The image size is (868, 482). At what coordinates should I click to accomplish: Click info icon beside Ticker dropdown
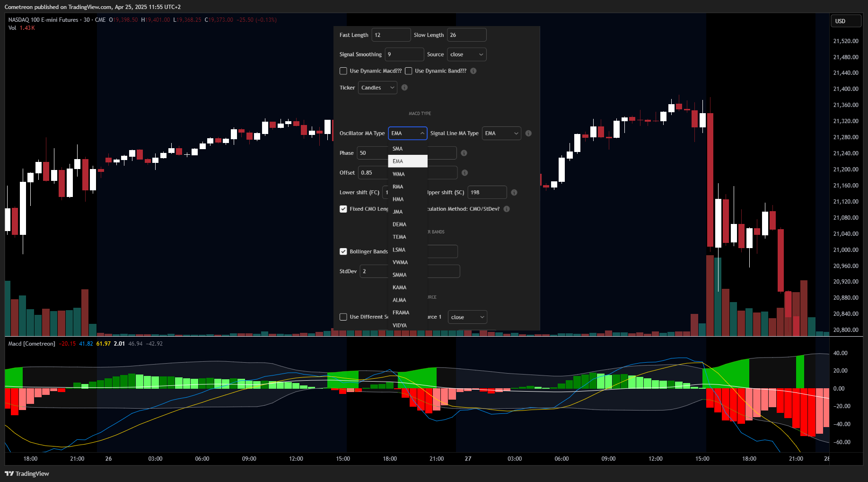tap(404, 88)
